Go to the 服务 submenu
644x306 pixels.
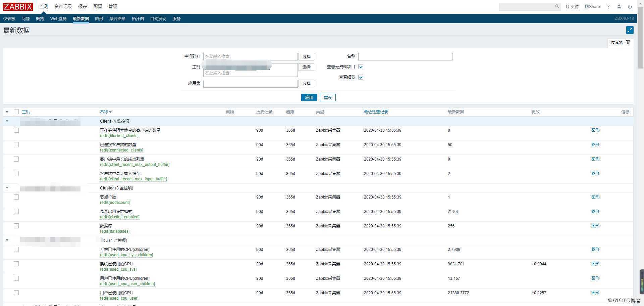[x=176, y=19]
